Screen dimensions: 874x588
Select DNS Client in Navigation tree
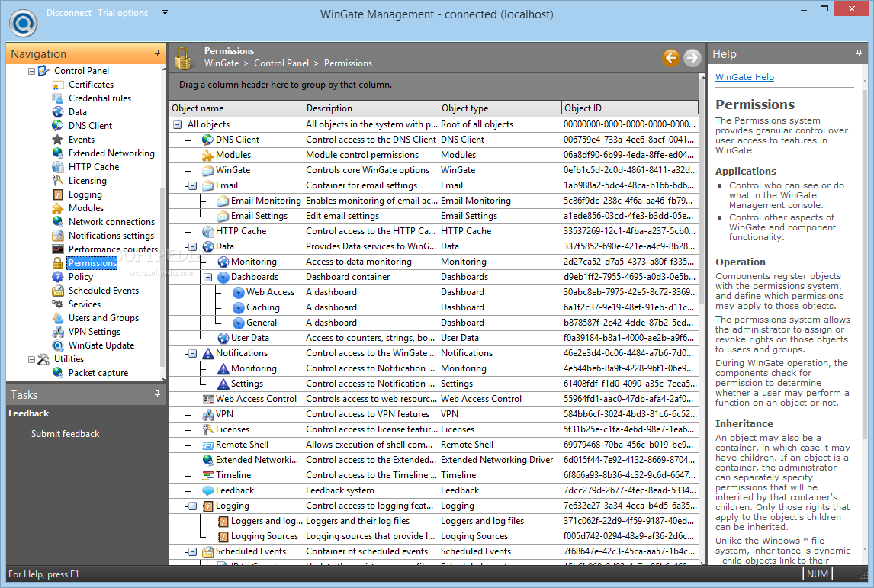[90, 126]
